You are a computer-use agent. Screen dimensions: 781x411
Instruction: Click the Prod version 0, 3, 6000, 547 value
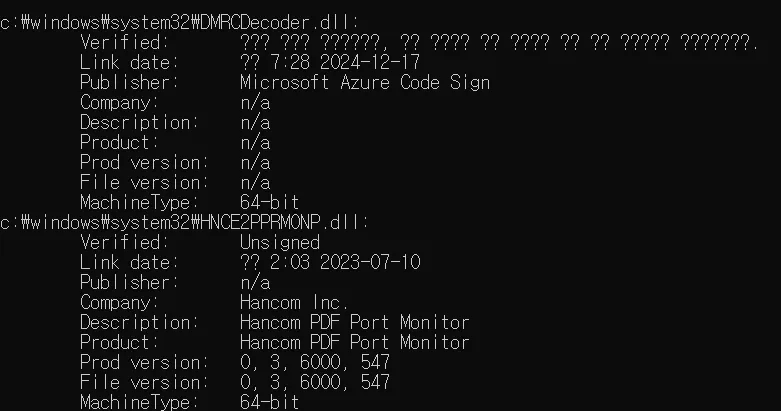coord(315,362)
